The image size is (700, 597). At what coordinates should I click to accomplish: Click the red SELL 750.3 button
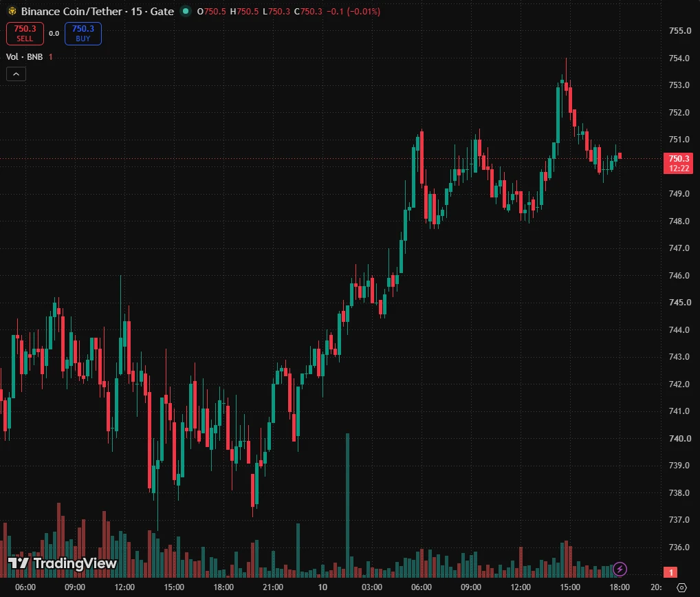coord(25,34)
